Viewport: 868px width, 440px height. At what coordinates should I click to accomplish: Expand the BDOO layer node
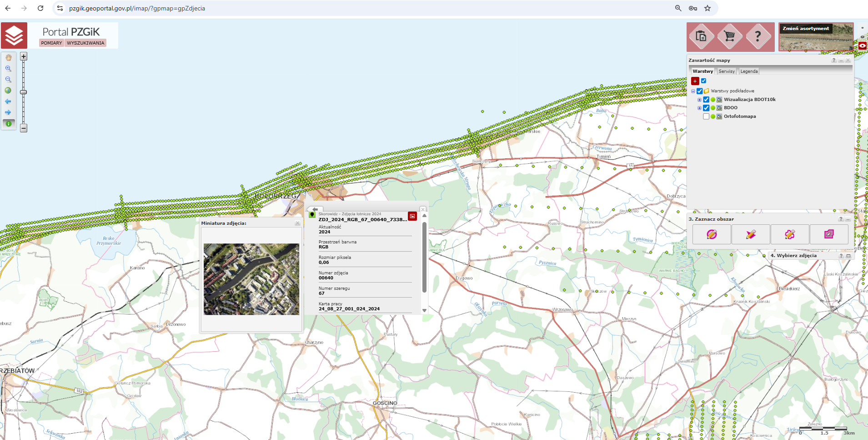coord(699,108)
